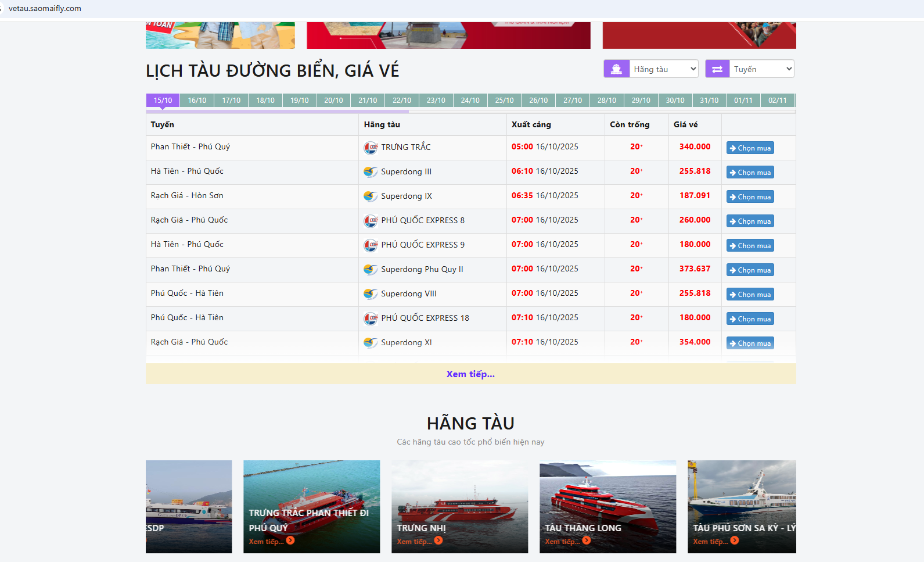Click the TRƯNG TRẮC operator logo icon
The width and height of the screenshot is (924, 562).
(371, 148)
